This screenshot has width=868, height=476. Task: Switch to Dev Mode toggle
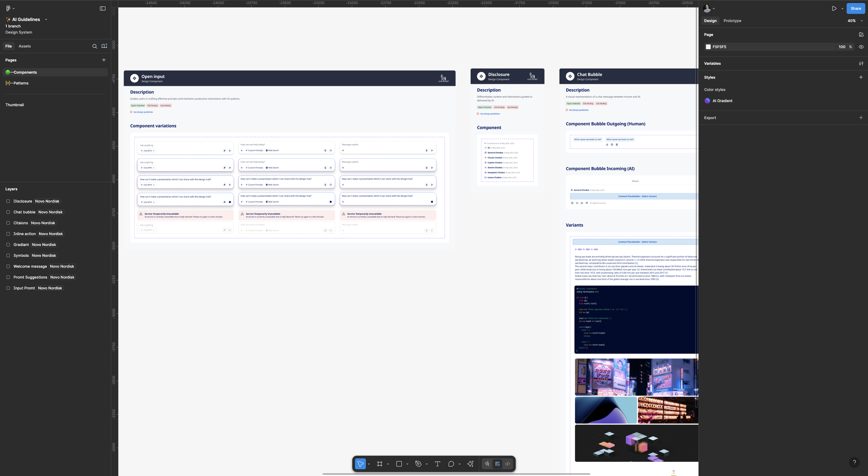pyautogui.click(x=508, y=464)
